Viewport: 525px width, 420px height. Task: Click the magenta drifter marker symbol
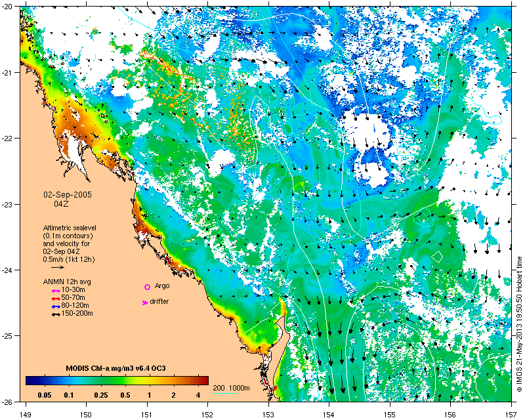(144, 303)
